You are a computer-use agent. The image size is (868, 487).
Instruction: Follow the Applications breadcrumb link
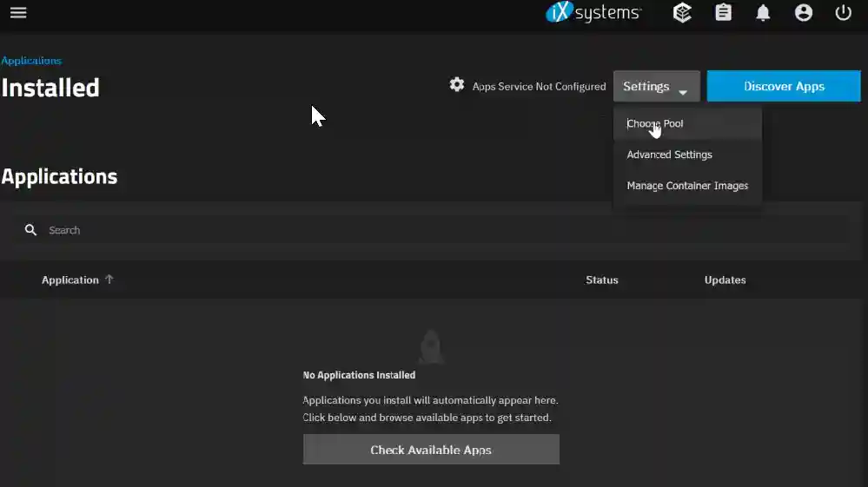pyautogui.click(x=31, y=60)
